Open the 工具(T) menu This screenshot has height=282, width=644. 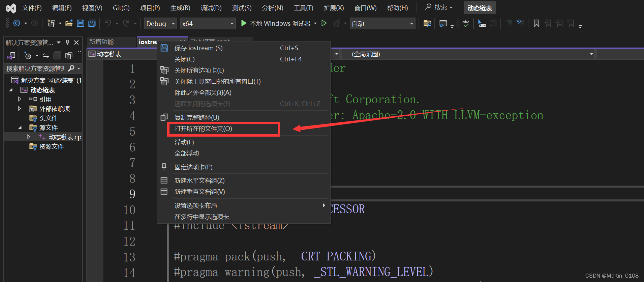click(304, 8)
